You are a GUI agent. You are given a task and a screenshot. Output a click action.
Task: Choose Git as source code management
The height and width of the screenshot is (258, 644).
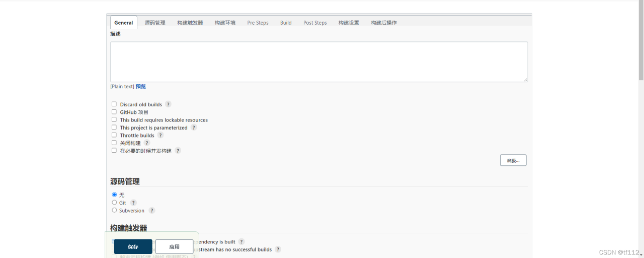tap(114, 203)
